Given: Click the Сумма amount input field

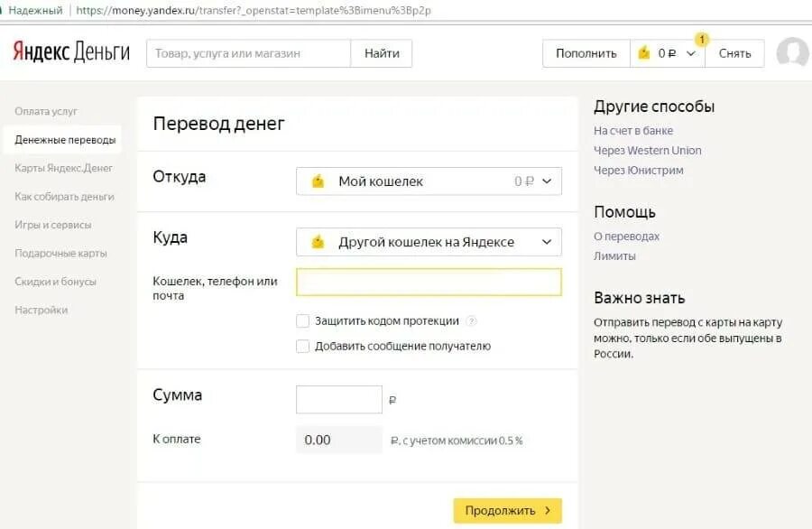Looking at the screenshot, I should click(x=339, y=400).
